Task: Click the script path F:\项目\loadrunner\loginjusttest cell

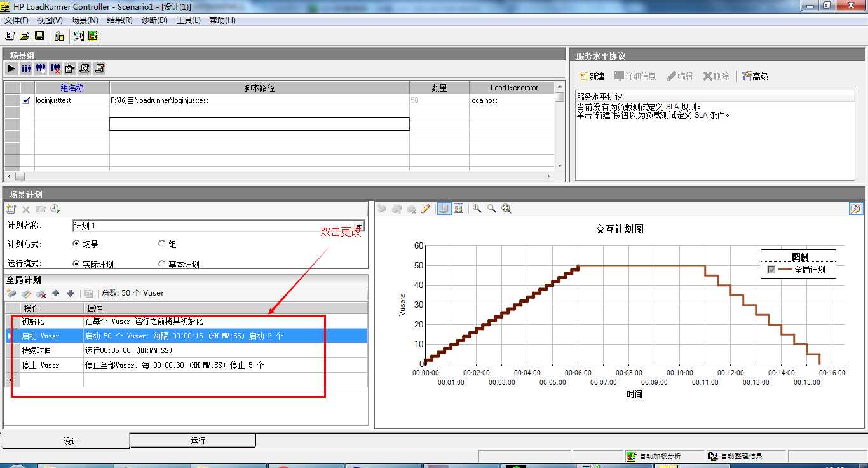Action: 259,100
